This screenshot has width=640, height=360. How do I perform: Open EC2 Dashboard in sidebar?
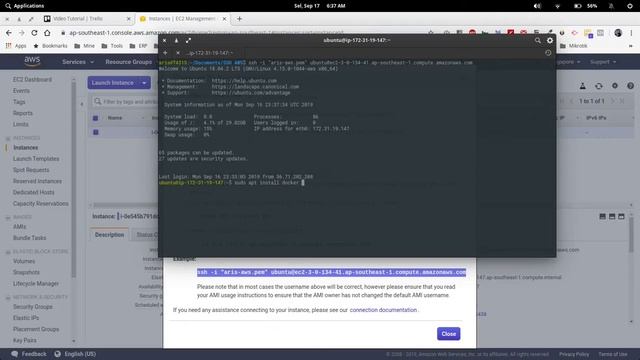pos(32,79)
